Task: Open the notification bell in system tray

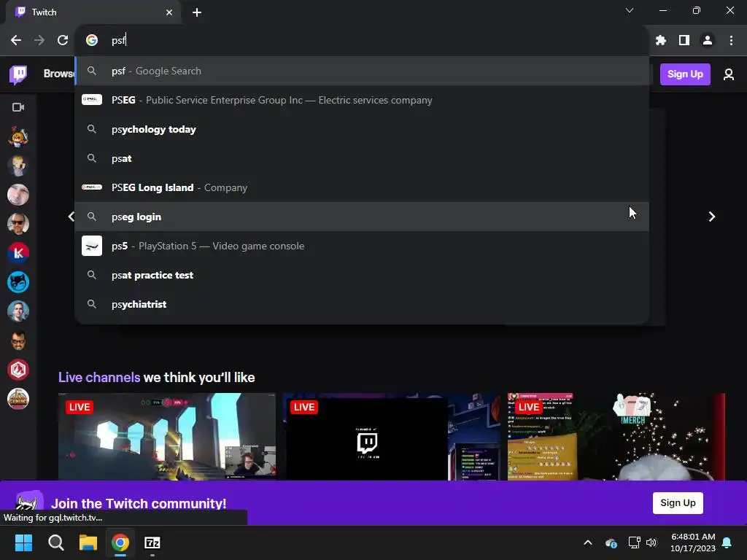Action: click(x=727, y=542)
